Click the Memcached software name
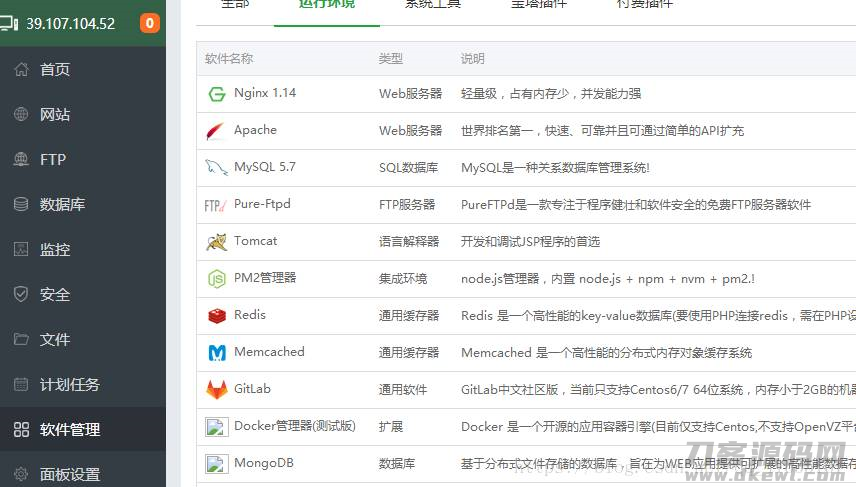Screen dimensions: 856x487 click(x=269, y=352)
